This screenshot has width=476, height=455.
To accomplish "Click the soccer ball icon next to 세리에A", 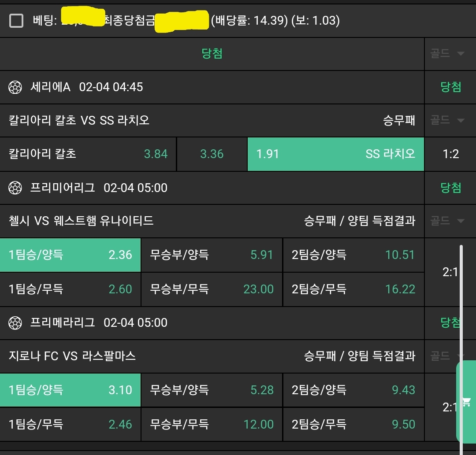I will click(15, 87).
